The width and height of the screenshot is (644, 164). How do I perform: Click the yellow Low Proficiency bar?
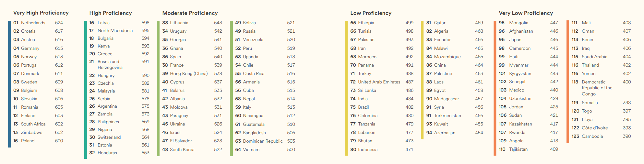coord(347,88)
